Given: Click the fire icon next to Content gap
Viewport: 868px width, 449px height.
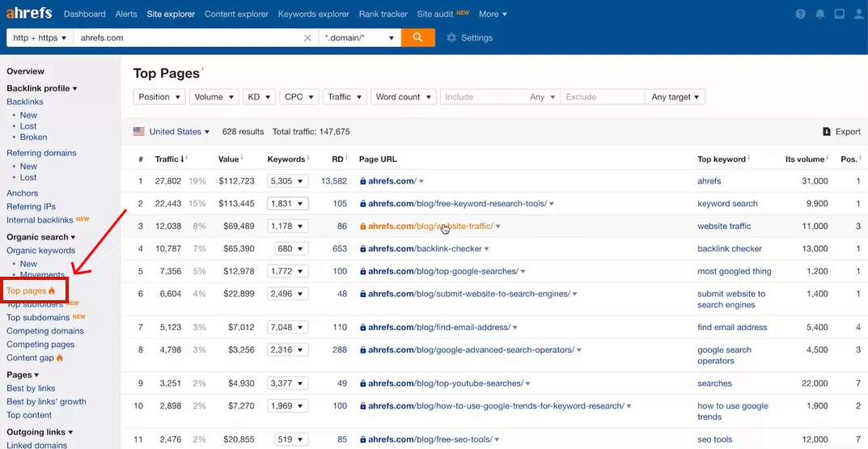Looking at the screenshot, I should 60,358.
